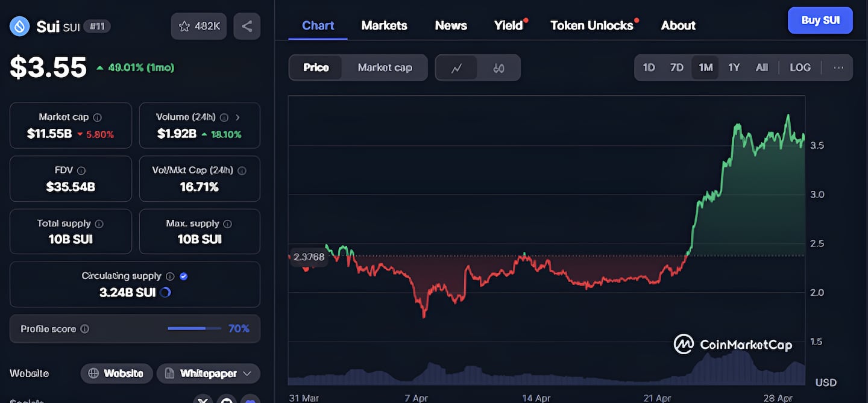The height and width of the screenshot is (403, 868).
Task: Open the chart more options menu
Action: [838, 67]
